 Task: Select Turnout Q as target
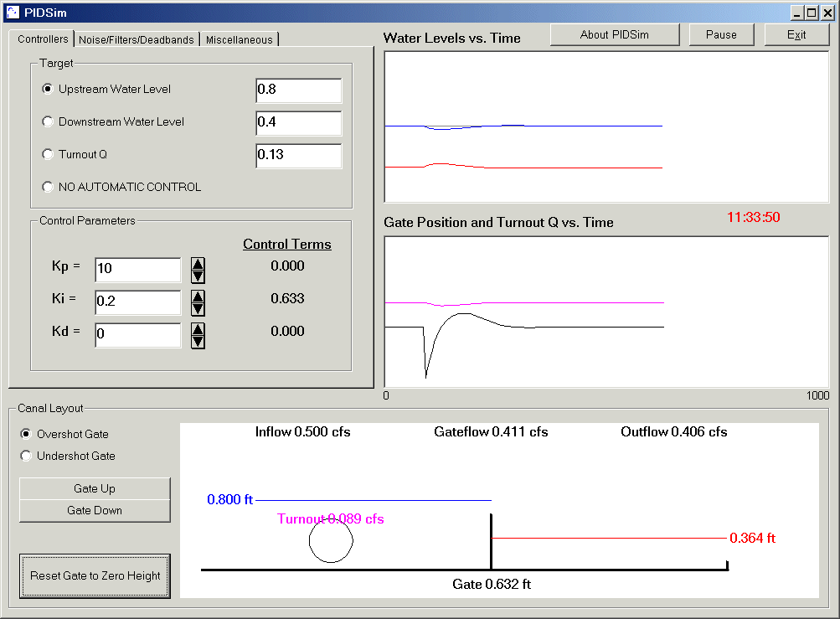(x=48, y=154)
